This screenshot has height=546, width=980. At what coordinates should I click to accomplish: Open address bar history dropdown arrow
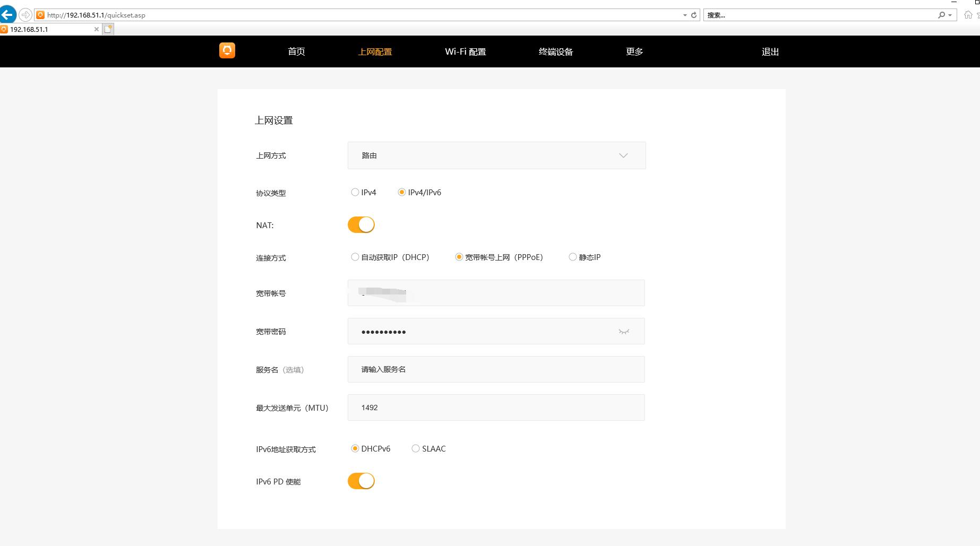(685, 15)
